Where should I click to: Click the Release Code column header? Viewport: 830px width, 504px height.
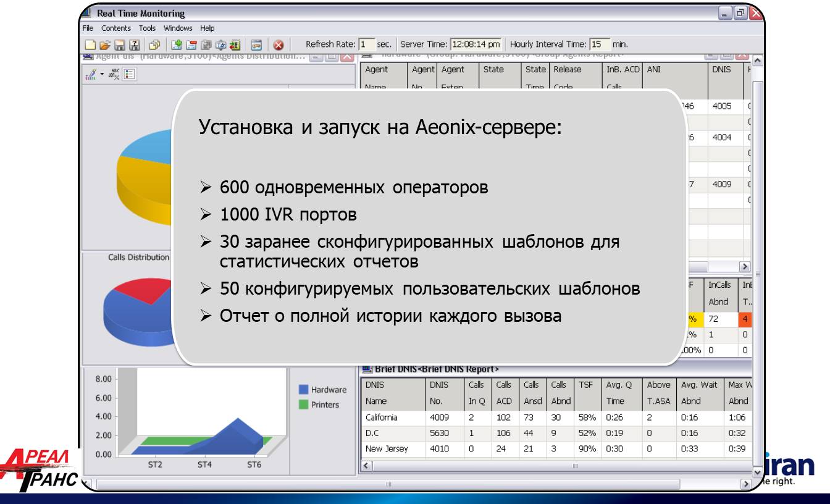pyautogui.click(x=575, y=78)
